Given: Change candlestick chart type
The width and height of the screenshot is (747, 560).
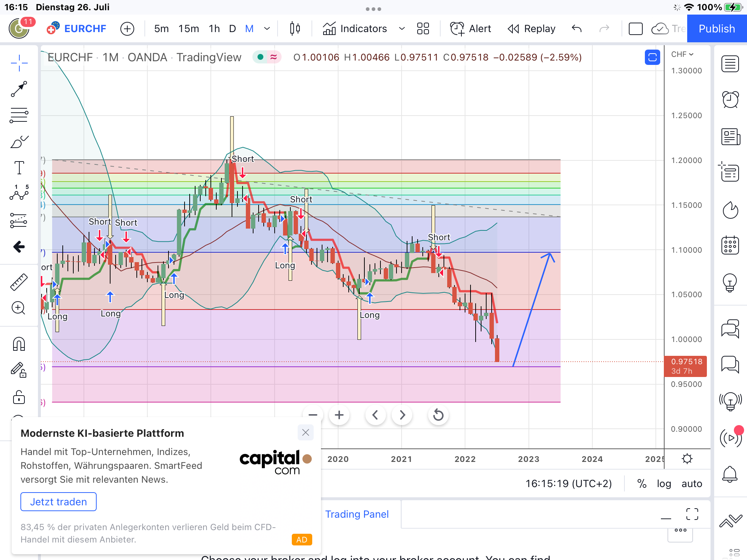Looking at the screenshot, I should tap(295, 28).
